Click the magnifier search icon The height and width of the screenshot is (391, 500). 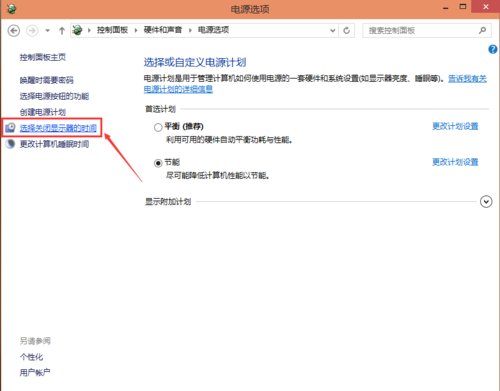coord(482,31)
